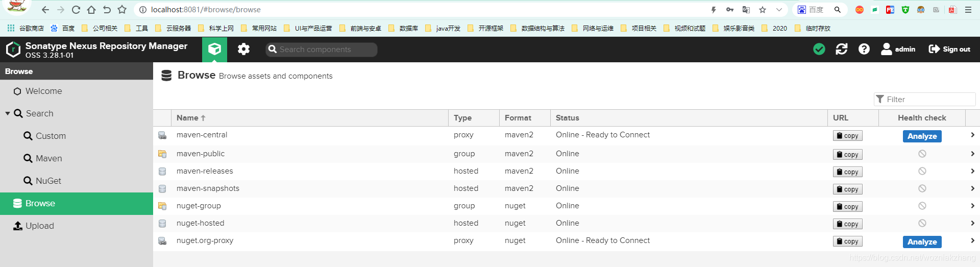
Task: Click disabled health check icon for nuget-hosted
Action: coord(922,223)
